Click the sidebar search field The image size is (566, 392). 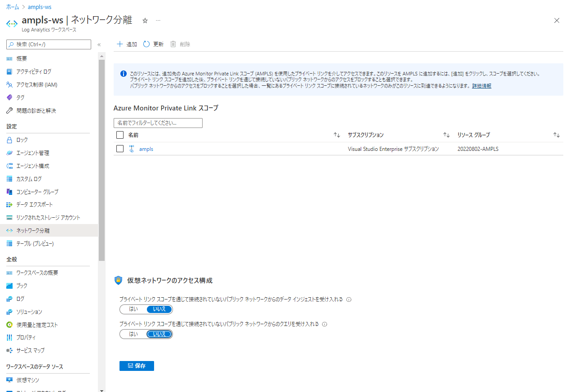[x=49, y=44]
